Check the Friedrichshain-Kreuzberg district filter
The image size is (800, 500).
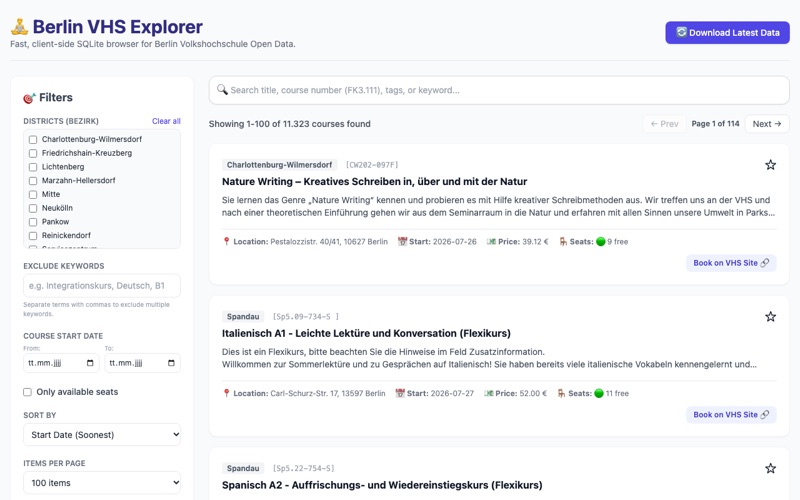33,153
